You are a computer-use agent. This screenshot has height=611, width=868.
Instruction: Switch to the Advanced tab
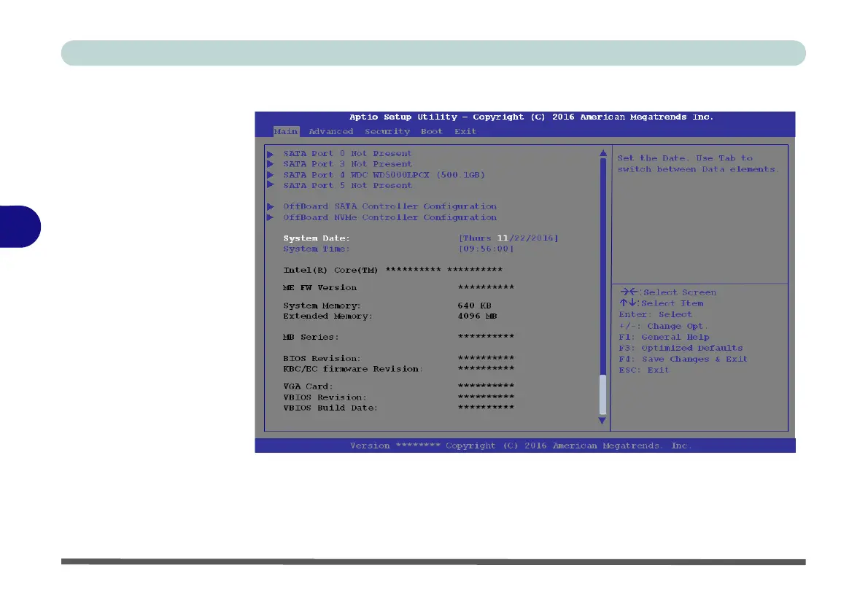tap(330, 131)
